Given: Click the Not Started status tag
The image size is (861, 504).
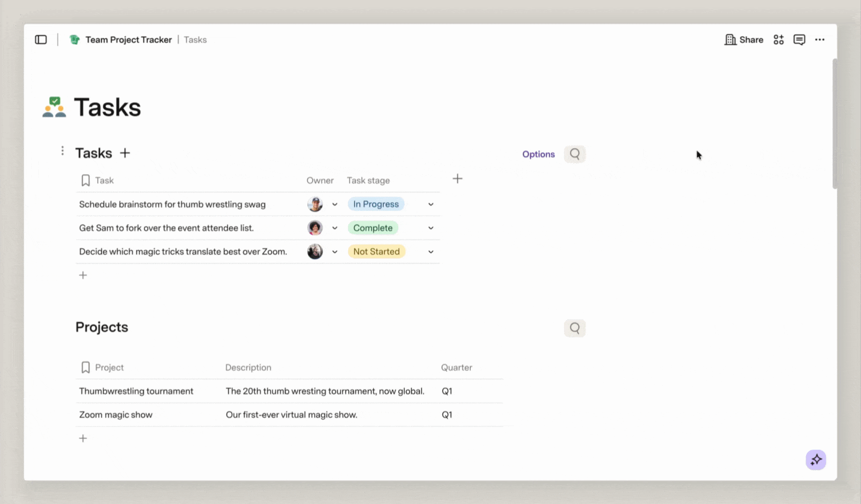Looking at the screenshot, I should point(376,252).
